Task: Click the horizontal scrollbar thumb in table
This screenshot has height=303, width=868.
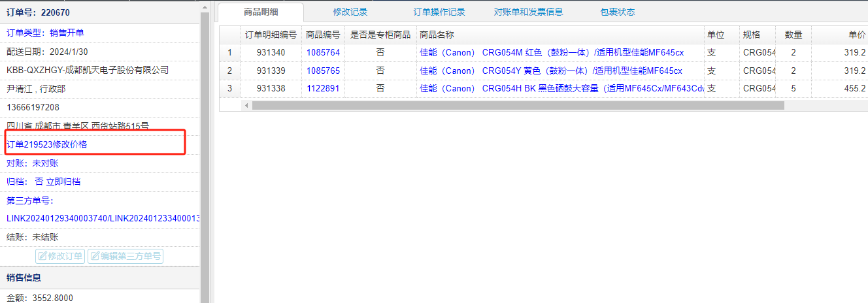Action: [x=518, y=105]
